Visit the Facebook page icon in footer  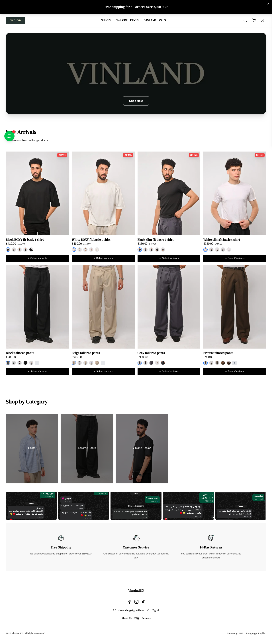point(129,602)
